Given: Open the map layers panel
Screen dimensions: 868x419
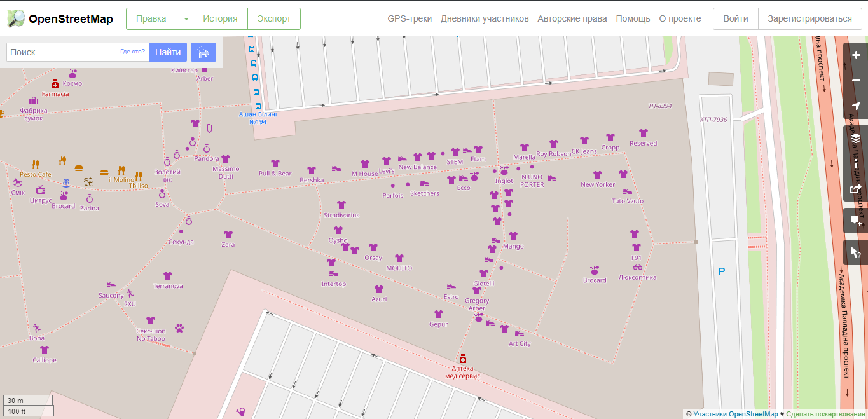Looking at the screenshot, I should pos(856,138).
